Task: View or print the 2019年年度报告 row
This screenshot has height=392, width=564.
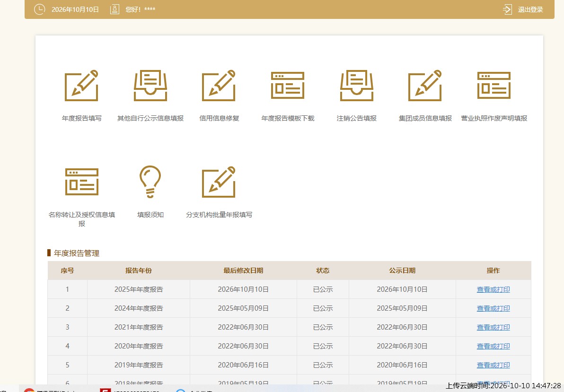Action: 493,365
